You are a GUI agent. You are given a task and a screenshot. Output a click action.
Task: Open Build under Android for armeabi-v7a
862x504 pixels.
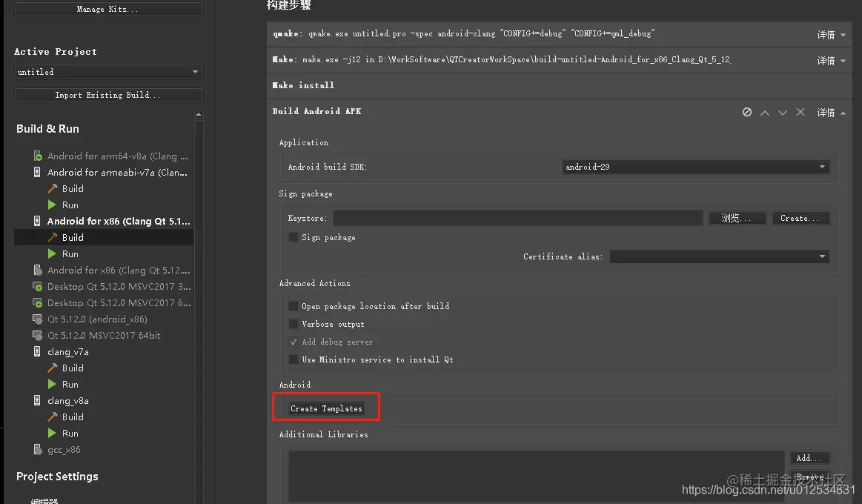[x=73, y=188]
